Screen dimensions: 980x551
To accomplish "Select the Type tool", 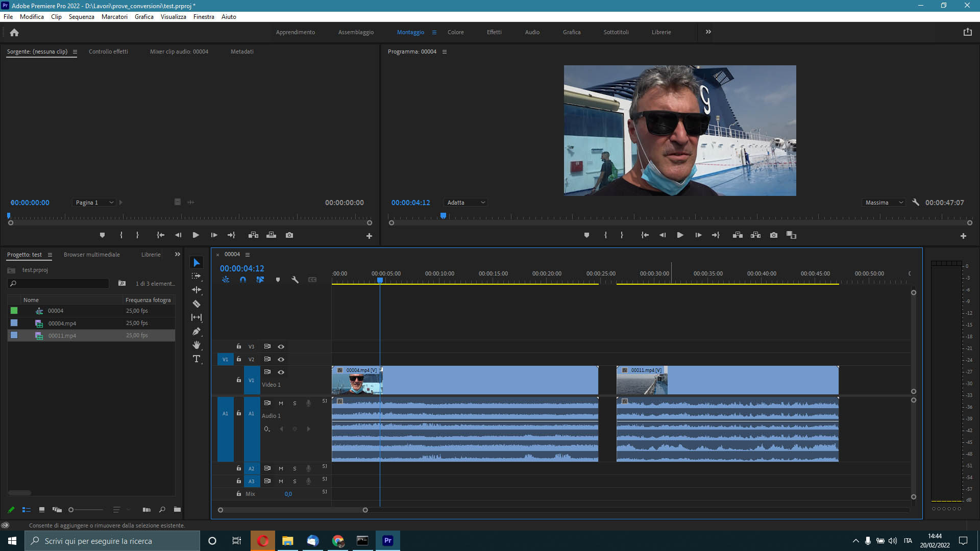I will 197,359.
